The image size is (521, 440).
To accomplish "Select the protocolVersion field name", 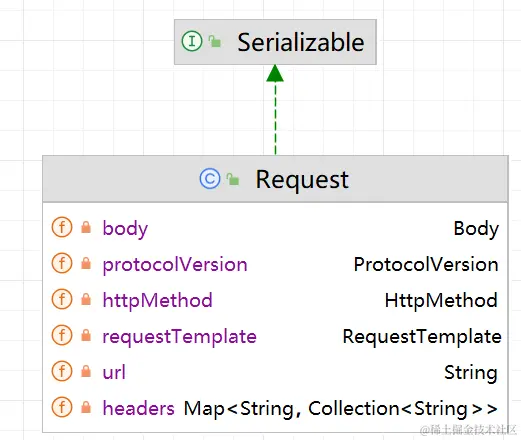I will (175, 265).
